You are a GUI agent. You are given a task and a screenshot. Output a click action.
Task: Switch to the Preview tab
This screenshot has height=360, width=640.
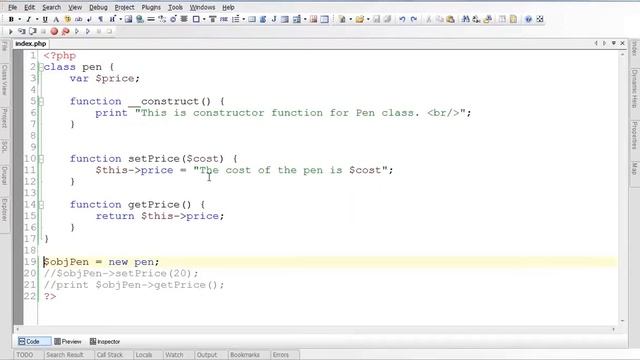coord(68,341)
